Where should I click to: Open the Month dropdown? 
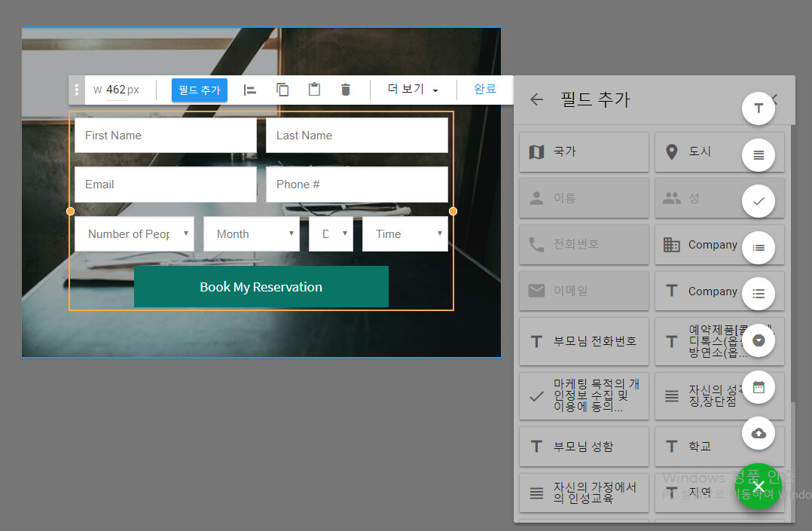pos(251,234)
